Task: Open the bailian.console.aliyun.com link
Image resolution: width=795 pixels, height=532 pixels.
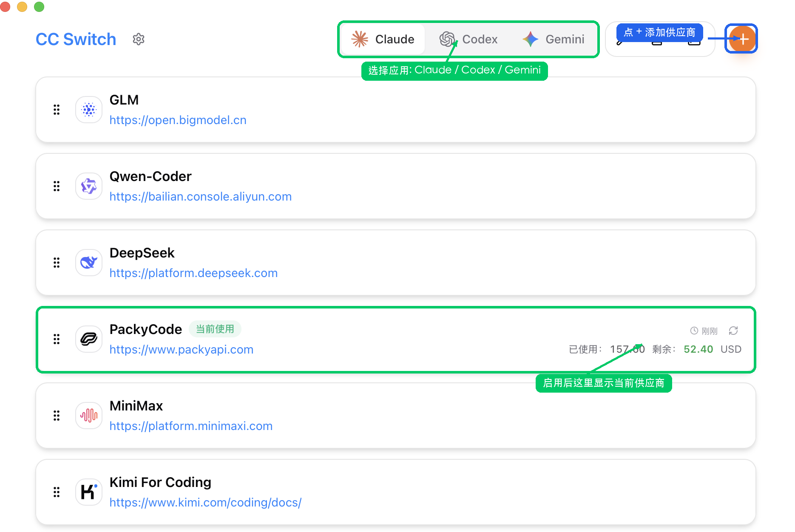Action: tap(201, 197)
